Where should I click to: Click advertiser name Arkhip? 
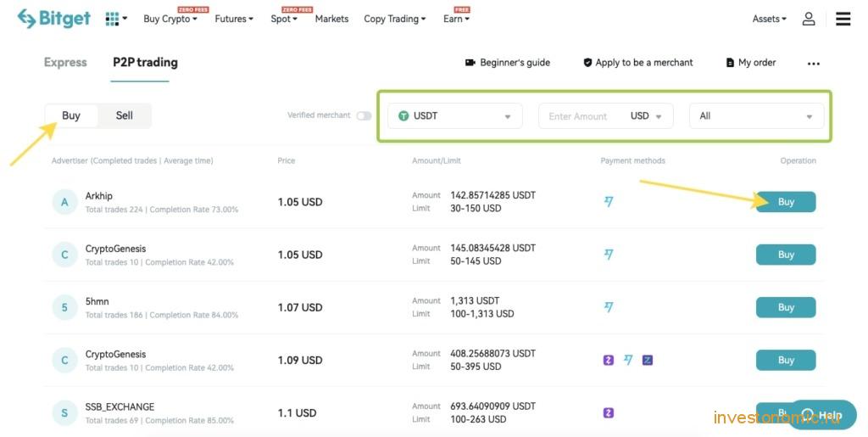point(98,196)
